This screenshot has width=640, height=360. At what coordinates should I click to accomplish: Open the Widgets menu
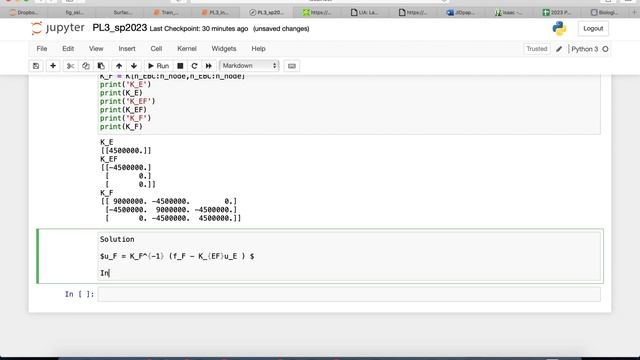coord(224,49)
